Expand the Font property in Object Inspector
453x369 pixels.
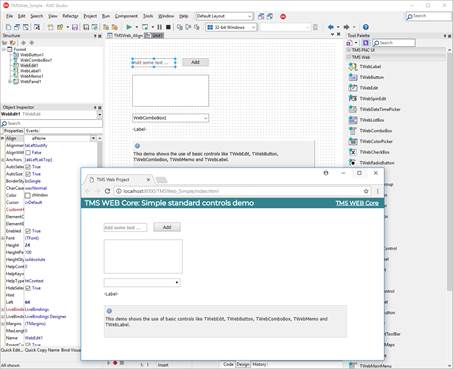point(3,238)
